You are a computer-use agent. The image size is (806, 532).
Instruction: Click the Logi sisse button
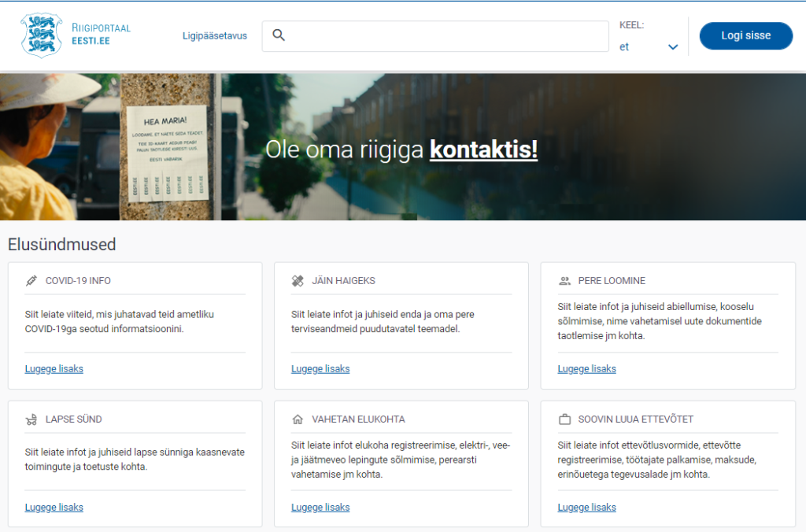pos(746,35)
